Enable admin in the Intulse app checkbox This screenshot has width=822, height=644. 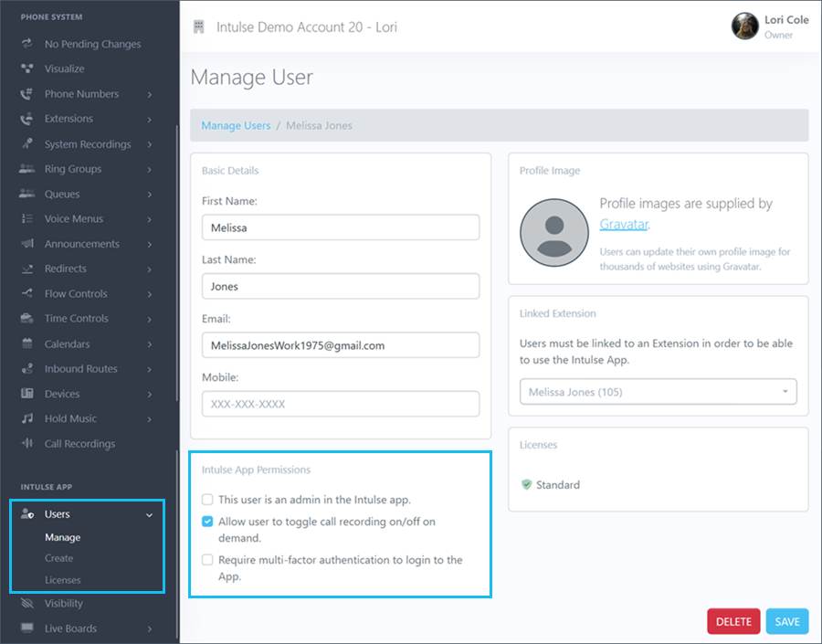208,500
